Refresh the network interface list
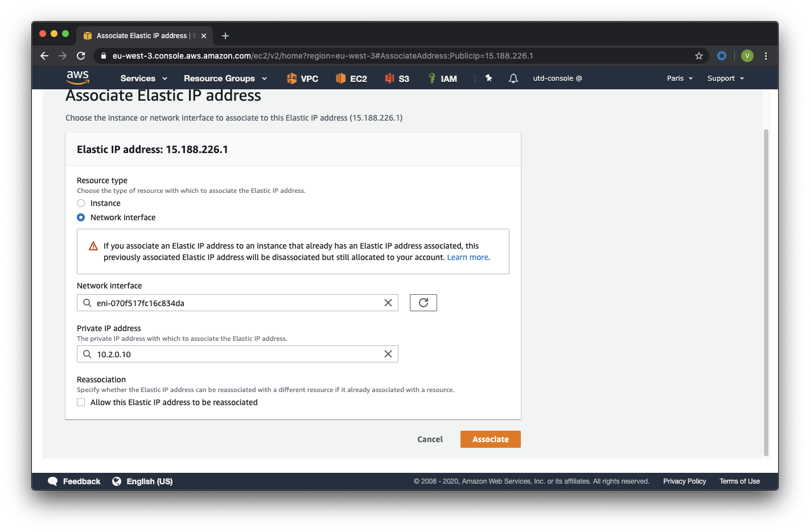Image resolution: width=810 pixels, height=532 pixels. tap(423, 303)
